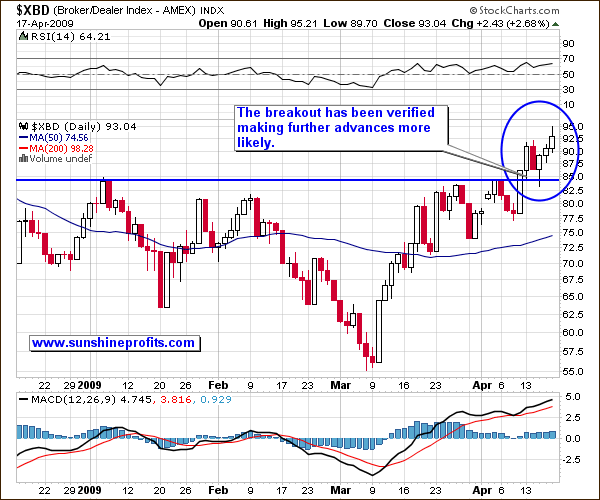Click the price axis value 57.5

[x=572, y=352]
